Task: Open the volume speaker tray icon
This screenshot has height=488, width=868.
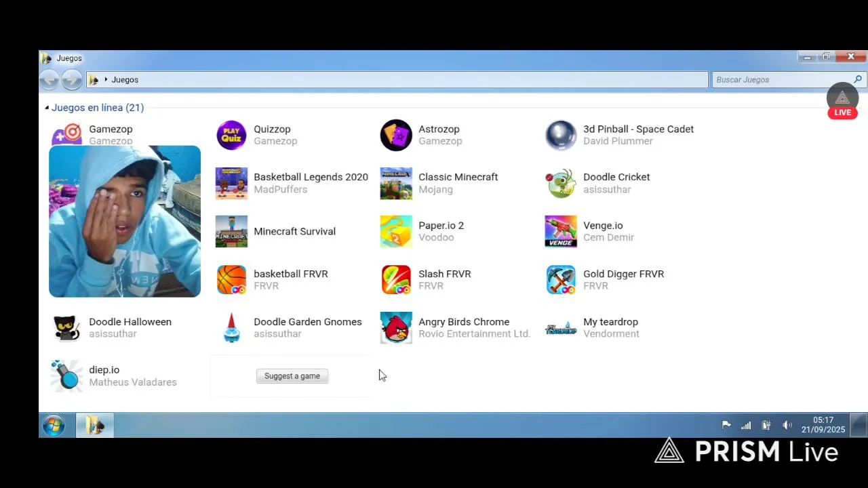Action: pos(787,426)
